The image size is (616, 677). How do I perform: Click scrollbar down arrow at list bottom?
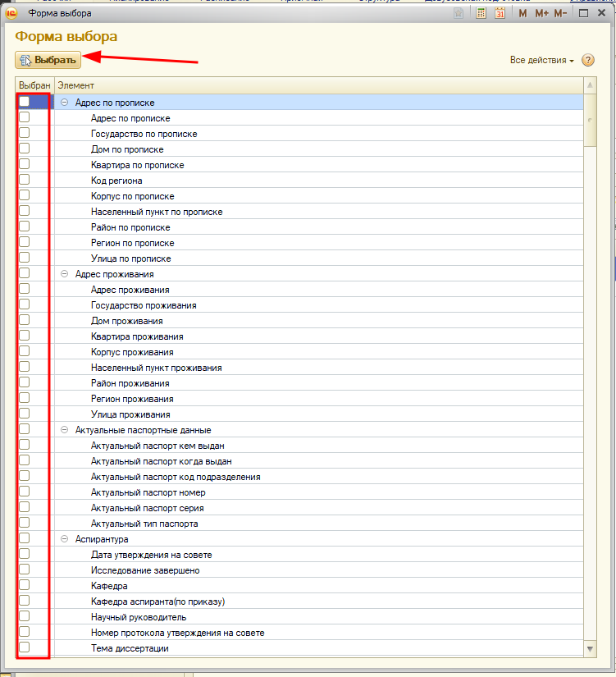[590, 649]
